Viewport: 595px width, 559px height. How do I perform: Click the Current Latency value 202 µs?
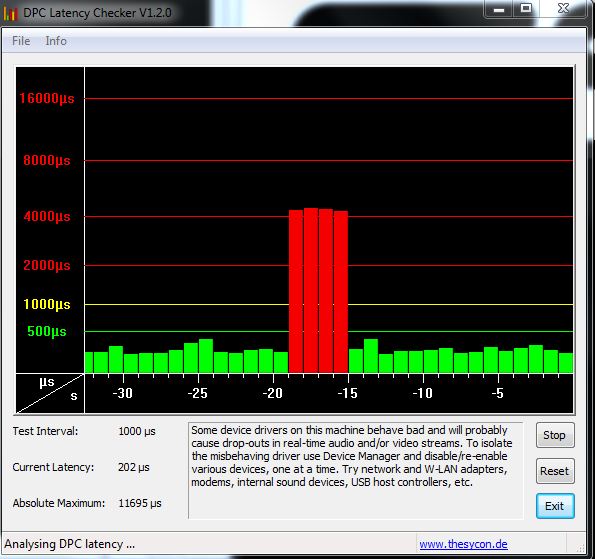[134, 467]
